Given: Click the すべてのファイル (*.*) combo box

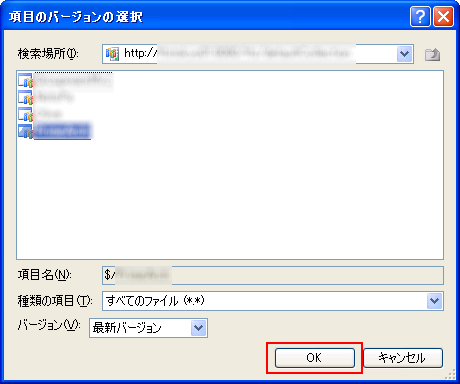Looking at the screenshot, I should [x=273, y=301].
